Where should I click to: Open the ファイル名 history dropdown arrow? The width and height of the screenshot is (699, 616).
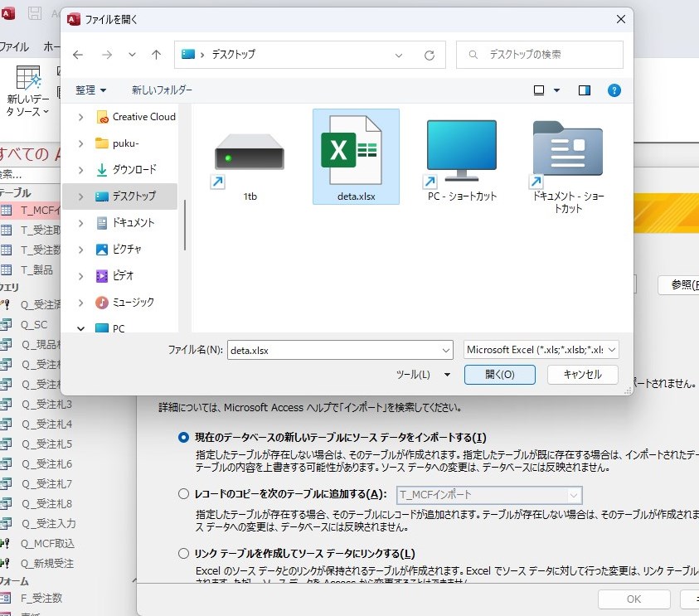pyautogui.click(x=446, y=351)
